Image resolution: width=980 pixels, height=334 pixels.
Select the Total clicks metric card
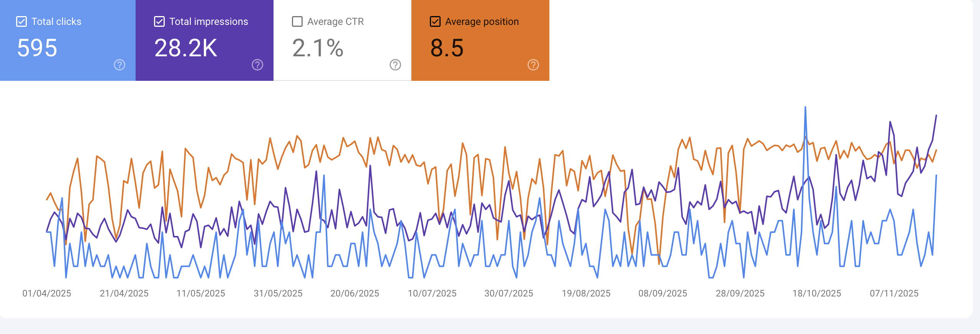(x=68, y=40)
